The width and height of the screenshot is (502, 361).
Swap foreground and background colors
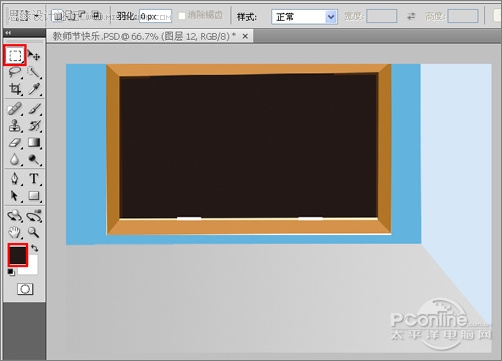35,248
